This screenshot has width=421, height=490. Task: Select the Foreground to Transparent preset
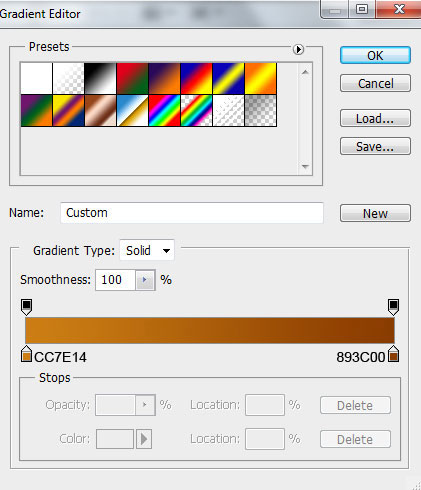(68, 78)
